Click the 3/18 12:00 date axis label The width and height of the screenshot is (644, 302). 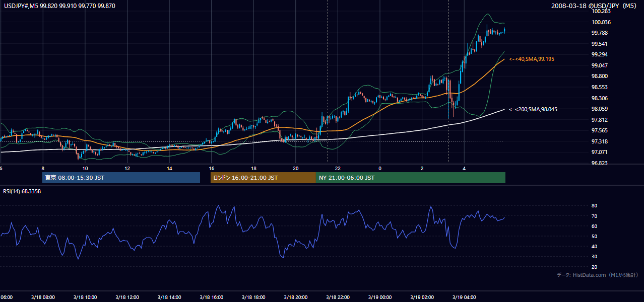(x=127, y=297)
